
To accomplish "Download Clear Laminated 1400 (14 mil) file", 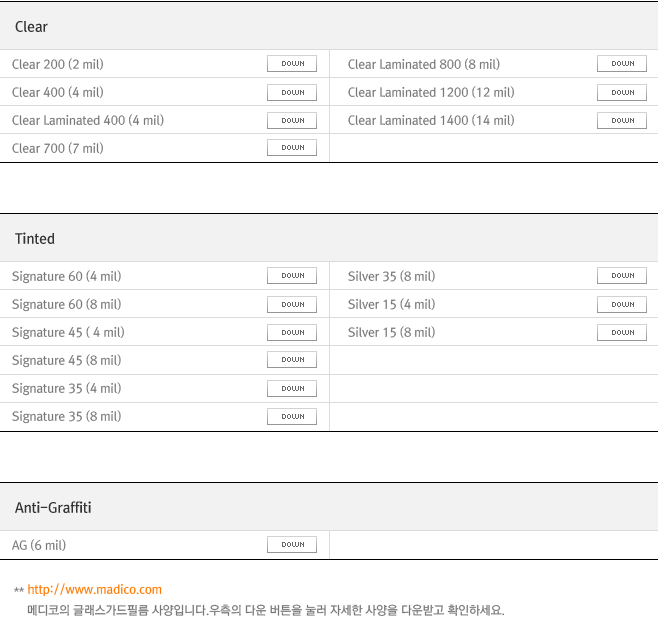I will (622, 120).
